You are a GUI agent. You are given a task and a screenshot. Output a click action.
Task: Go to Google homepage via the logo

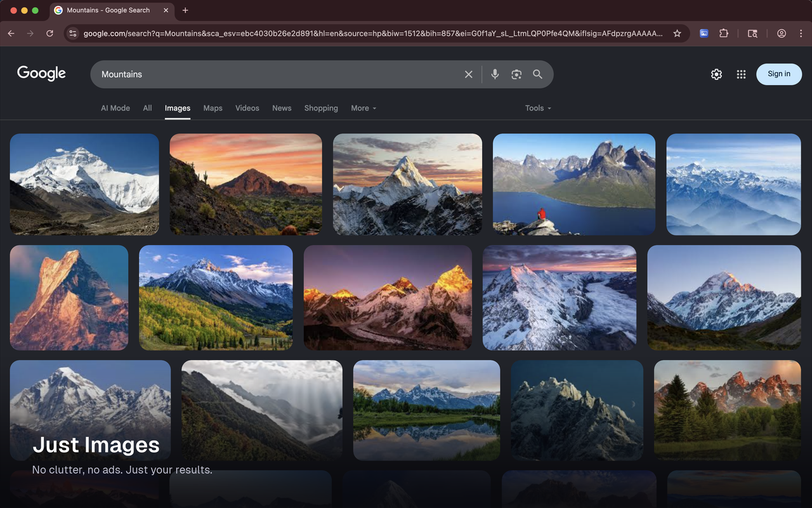coord(41,74)
